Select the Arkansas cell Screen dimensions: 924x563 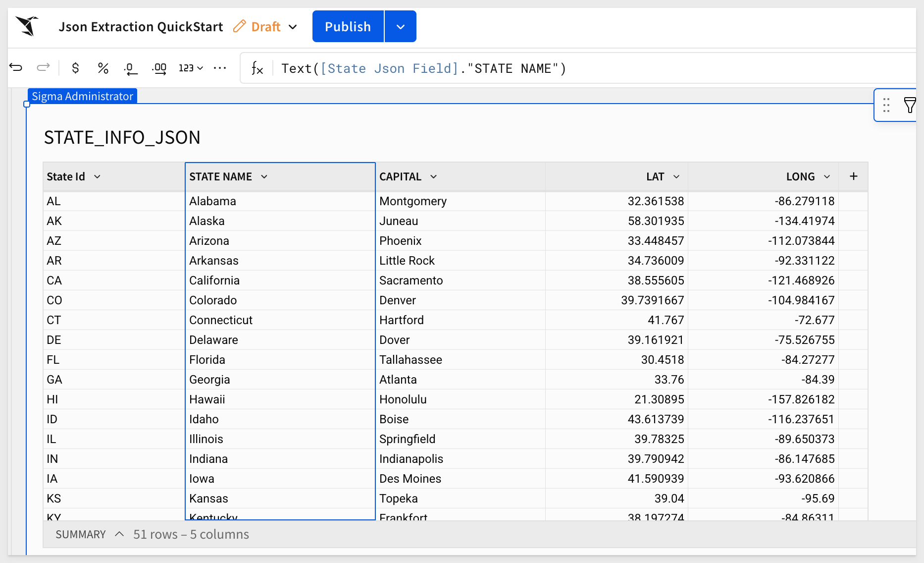(x=280, y=261)
